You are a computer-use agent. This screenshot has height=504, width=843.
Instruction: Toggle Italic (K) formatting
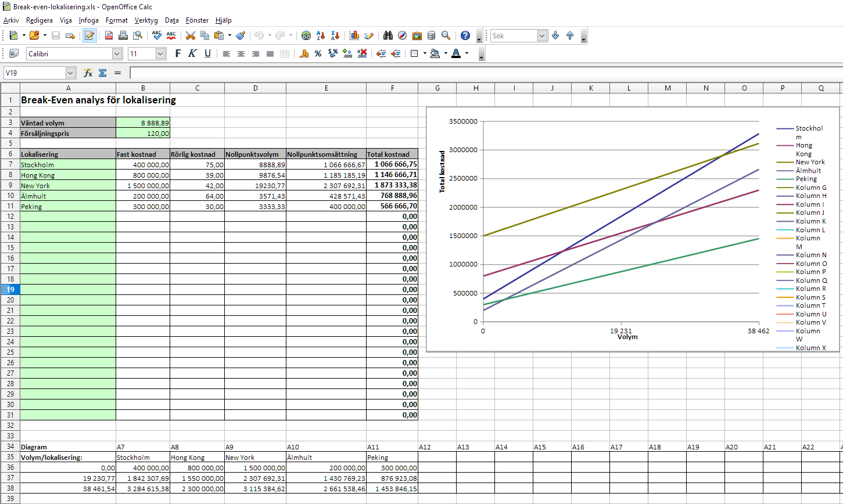pyautogui.click(x=193, y=53)
